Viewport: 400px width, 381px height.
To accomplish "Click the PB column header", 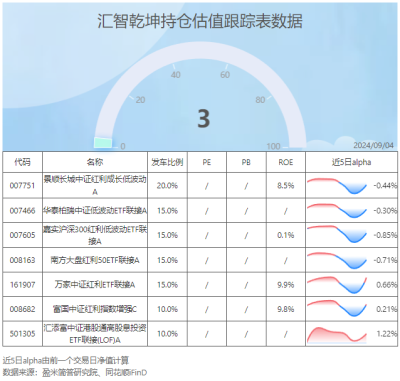I will pyautogui.click(x=246, y=162).
